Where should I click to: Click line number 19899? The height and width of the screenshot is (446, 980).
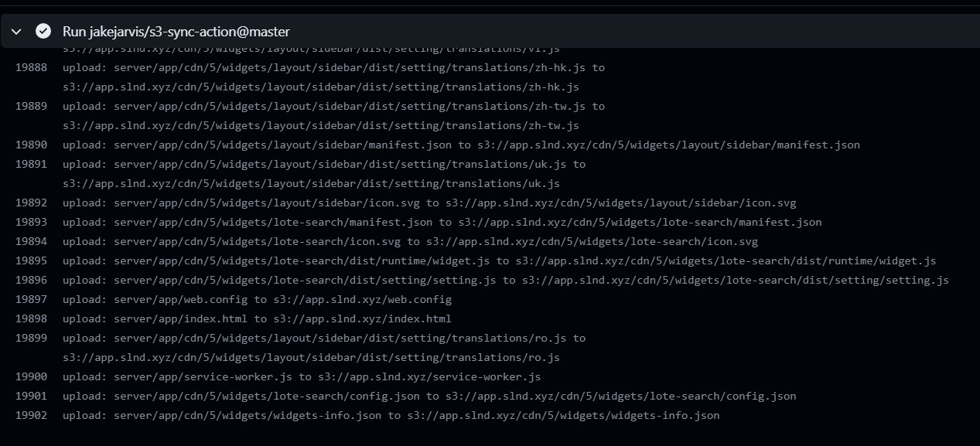click(31, 339)
